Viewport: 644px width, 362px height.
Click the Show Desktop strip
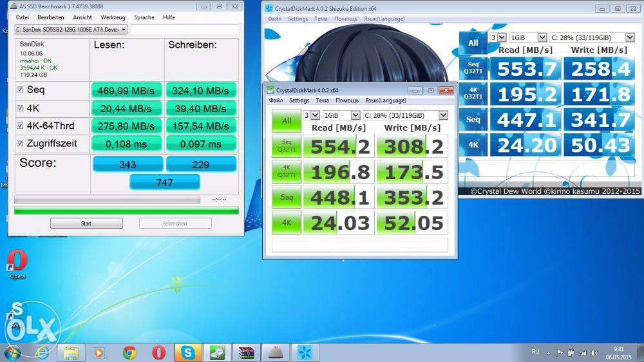641,353
